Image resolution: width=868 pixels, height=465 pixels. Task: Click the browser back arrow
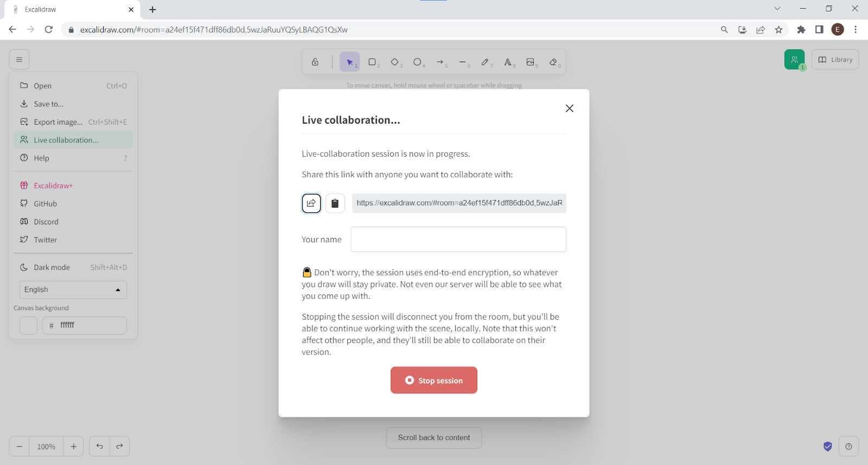click(x=12, y=29)
